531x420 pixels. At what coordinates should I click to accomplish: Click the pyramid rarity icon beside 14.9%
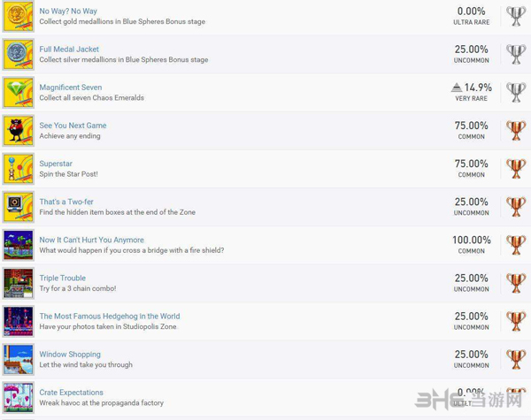click(457, 88)
